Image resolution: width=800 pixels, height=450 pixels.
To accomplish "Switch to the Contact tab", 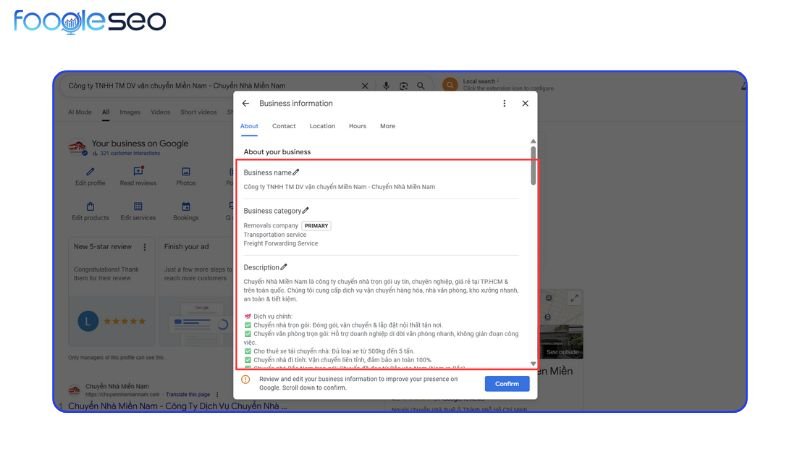I will 284,126.
